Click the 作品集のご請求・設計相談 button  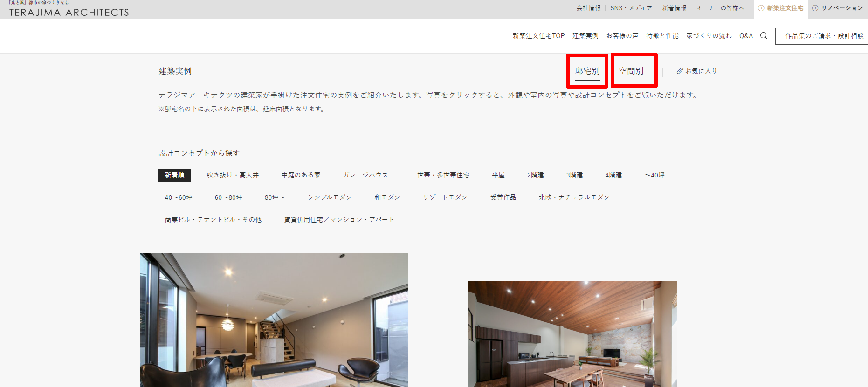[824, 36]
